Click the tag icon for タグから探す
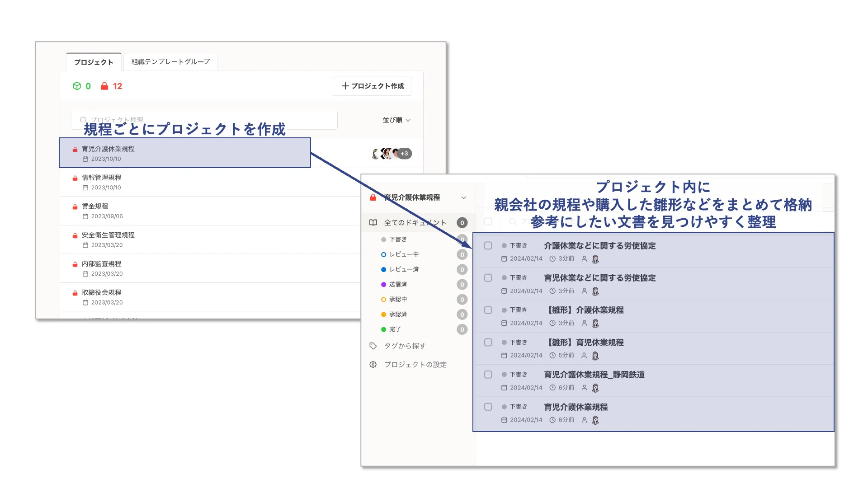 pos(373,346)
